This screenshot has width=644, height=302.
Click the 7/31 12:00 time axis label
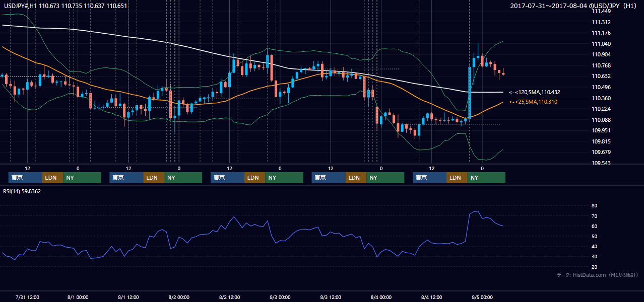point(27,297)
